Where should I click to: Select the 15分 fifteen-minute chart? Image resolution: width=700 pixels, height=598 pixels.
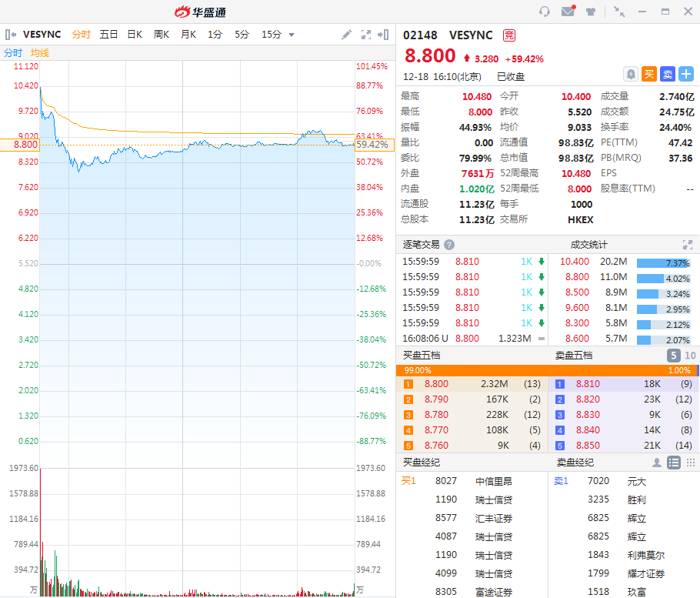point(272,35)
